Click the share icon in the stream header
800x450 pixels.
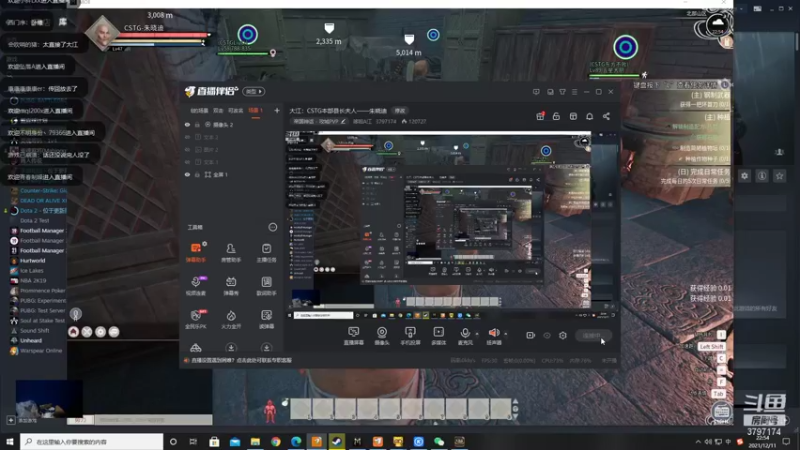606,116
